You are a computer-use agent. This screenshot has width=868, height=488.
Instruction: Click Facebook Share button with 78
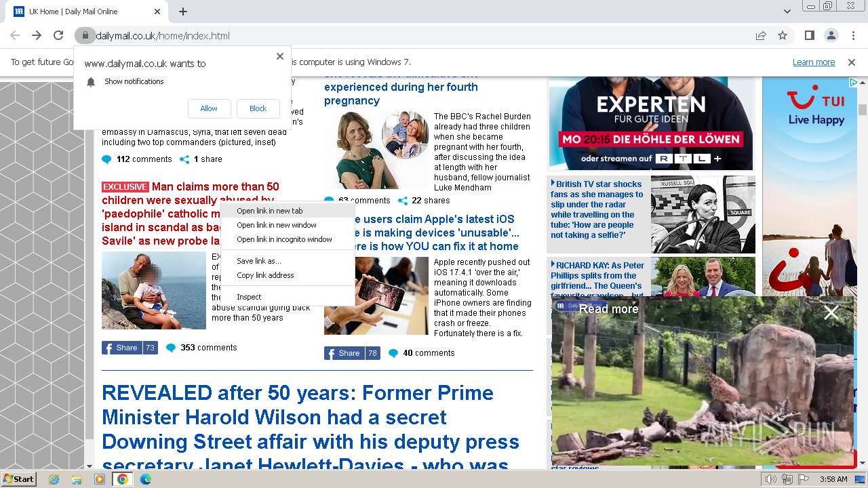[x=352, y=353]
